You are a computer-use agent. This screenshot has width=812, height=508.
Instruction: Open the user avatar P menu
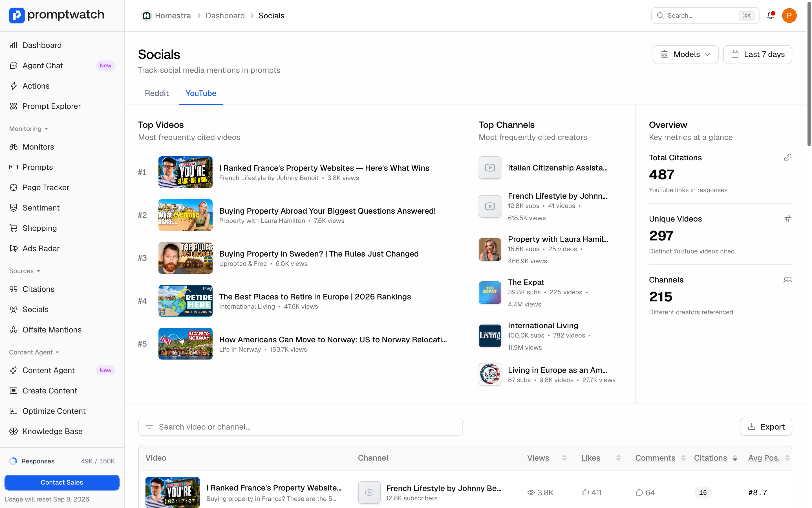pos(789,16)
